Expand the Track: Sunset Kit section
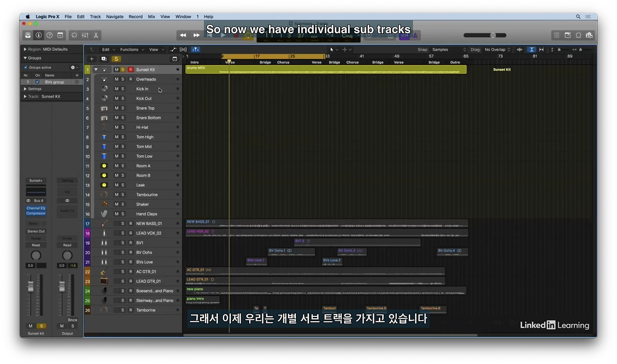617x364 pixels. [25, 96]
